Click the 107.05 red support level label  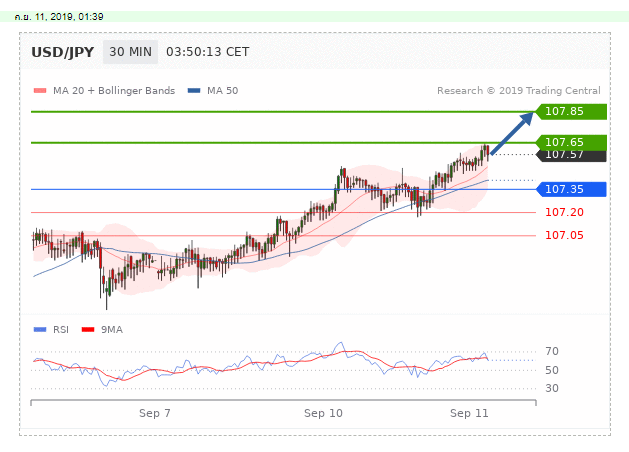tap(564, 235)
